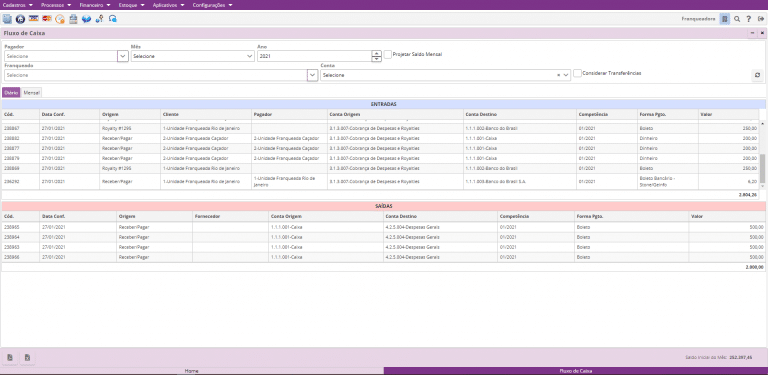This screenshot has width=768, height=375.
Task: Click the headset support toolbar icon
Action: click(113, 19)
